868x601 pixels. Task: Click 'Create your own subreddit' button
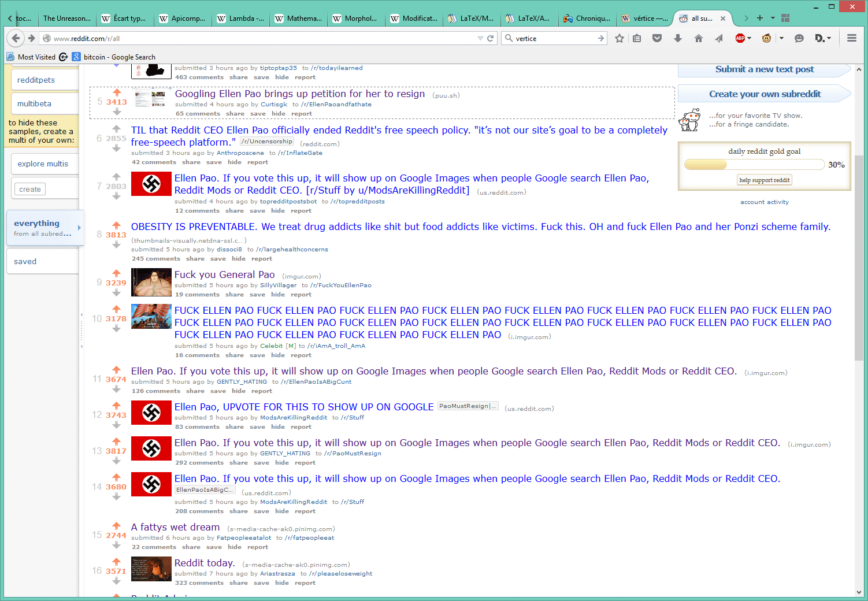[765, 94]
